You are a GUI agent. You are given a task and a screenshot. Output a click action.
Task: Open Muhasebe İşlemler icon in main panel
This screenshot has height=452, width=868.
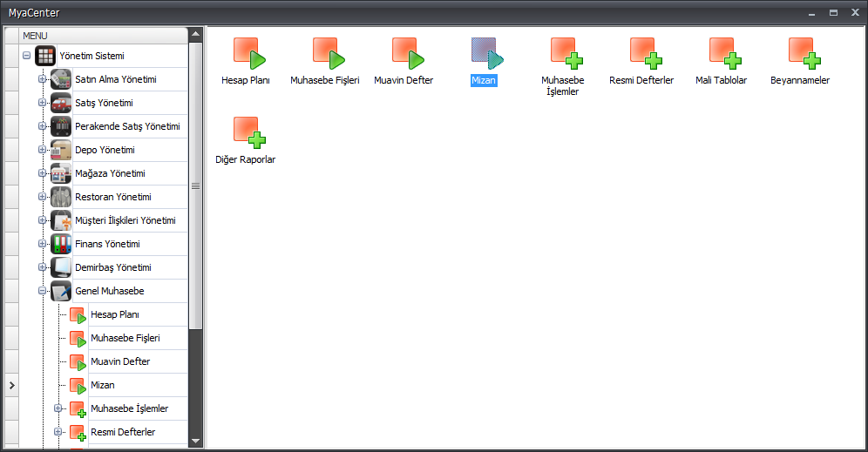(566, 53)
